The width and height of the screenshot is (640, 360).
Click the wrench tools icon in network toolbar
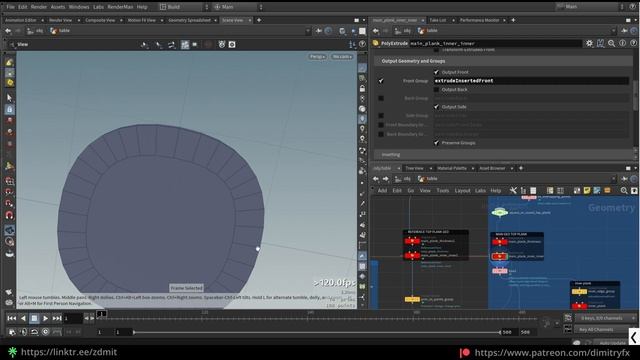tap(513, 191)
